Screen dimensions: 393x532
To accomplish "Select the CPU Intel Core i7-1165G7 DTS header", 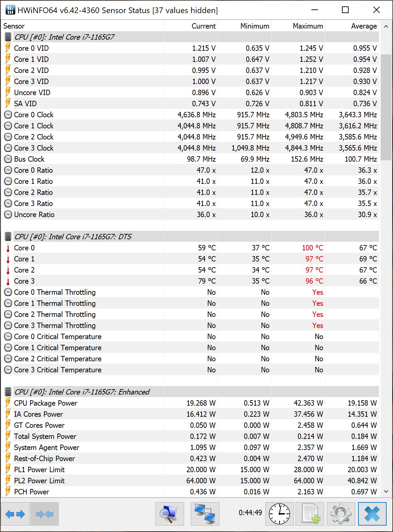I will [73, 237].
